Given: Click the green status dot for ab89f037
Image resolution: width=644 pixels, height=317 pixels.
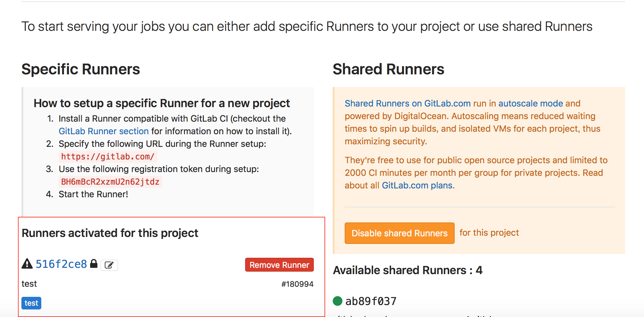Looking at the screenshot, I should click(x=337, y=301).
